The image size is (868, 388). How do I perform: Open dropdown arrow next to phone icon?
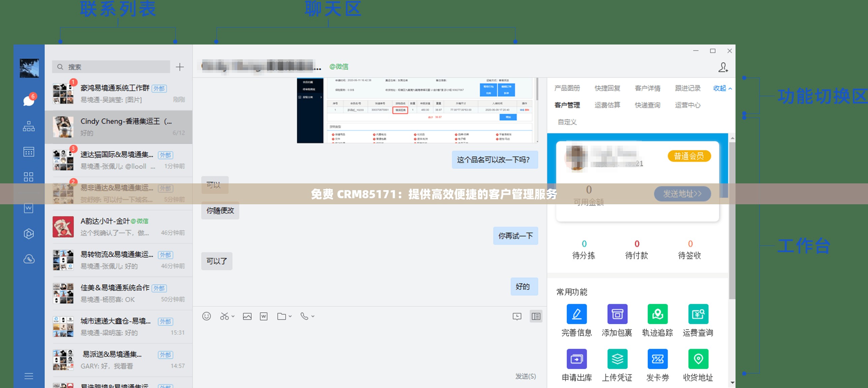point(313,317)
